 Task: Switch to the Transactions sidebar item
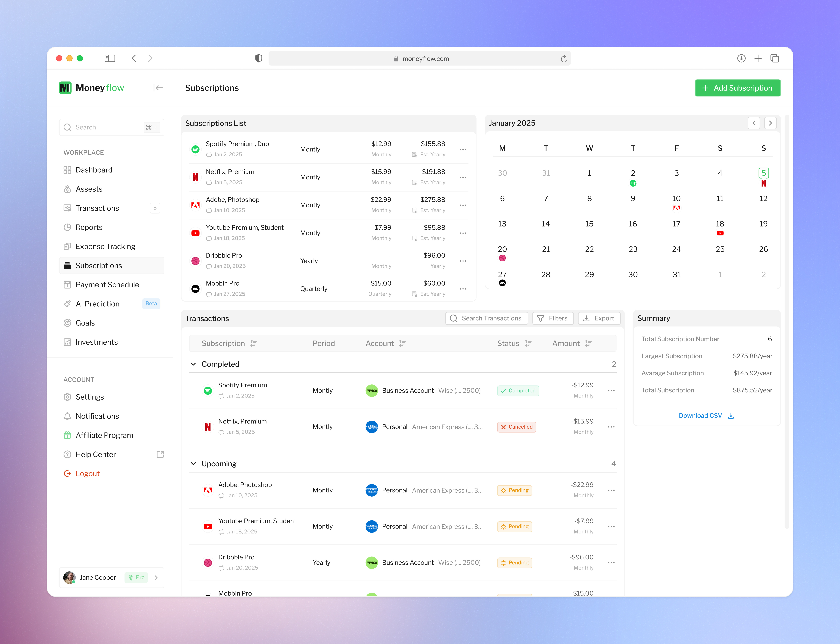point(97,208)
